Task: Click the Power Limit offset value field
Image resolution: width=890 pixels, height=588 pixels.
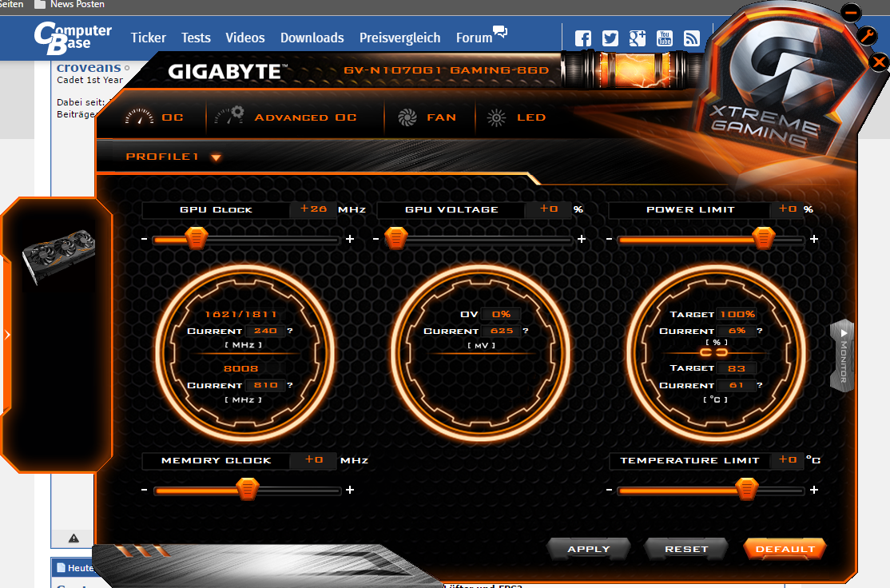Action: 787,209
